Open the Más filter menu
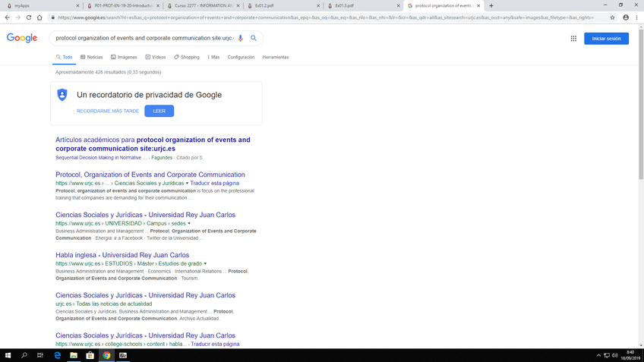This screenshot has height=362, width=644. point(213,57)
